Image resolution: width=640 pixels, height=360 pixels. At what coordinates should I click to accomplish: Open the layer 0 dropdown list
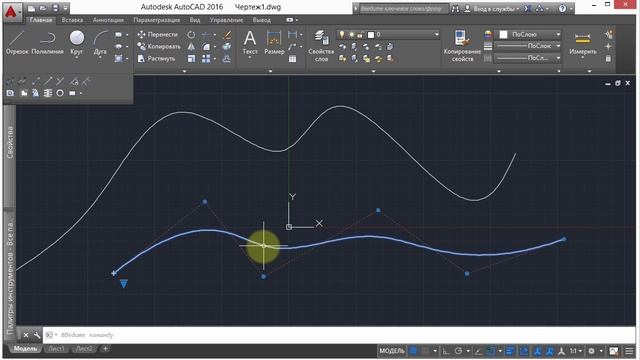pos(436,35)
